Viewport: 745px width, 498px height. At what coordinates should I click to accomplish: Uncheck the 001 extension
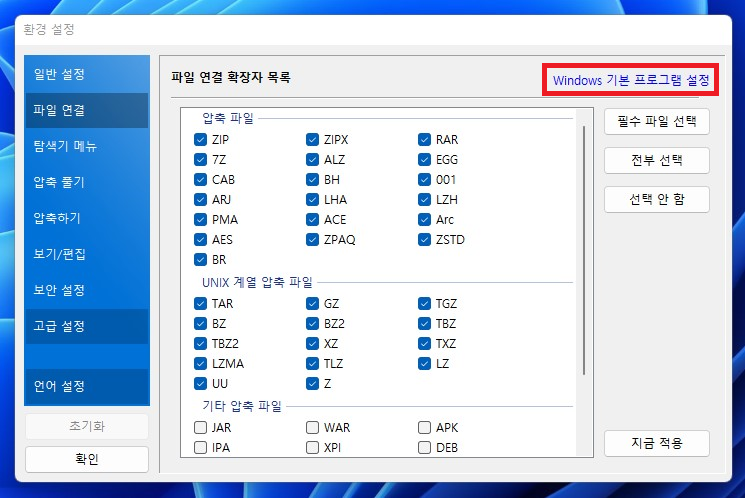[424, 180]
